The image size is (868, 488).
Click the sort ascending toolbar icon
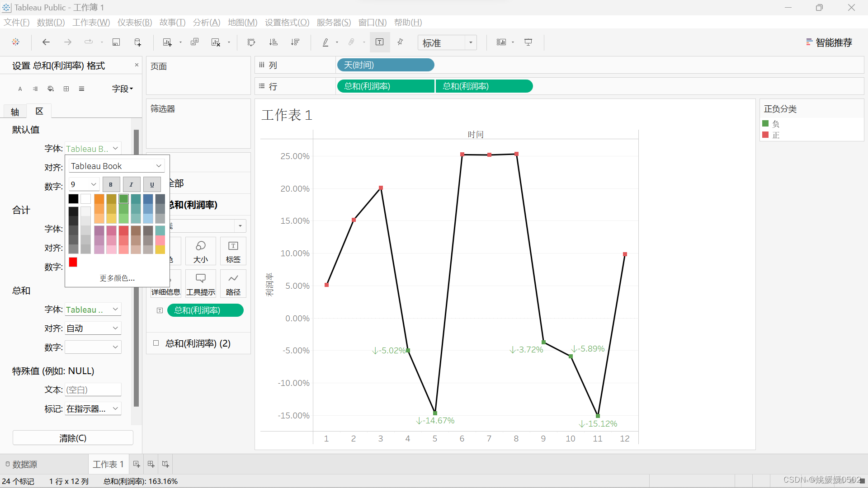click(273, 42)
